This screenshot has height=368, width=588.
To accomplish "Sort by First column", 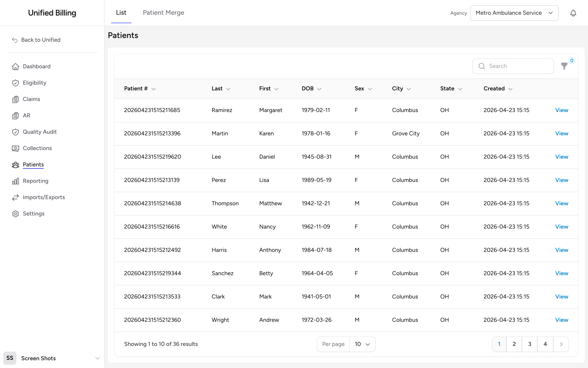I will pyautogui.click(x=269, y=89).
